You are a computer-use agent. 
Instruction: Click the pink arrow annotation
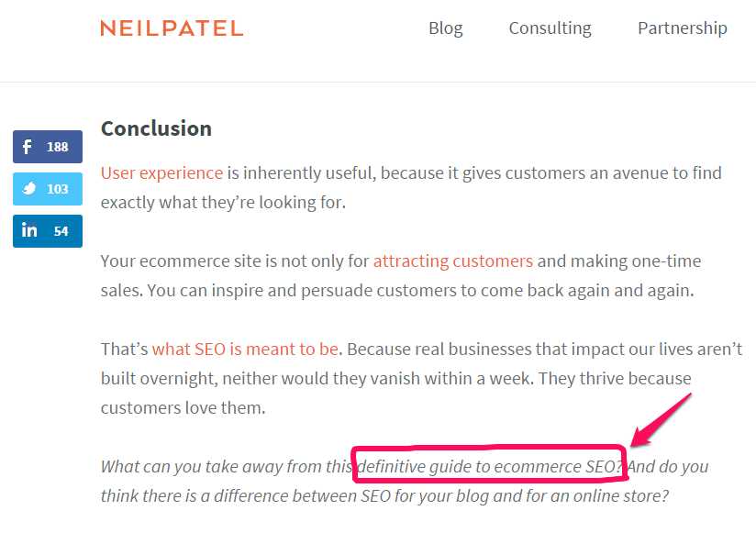(x=661, y=420)
